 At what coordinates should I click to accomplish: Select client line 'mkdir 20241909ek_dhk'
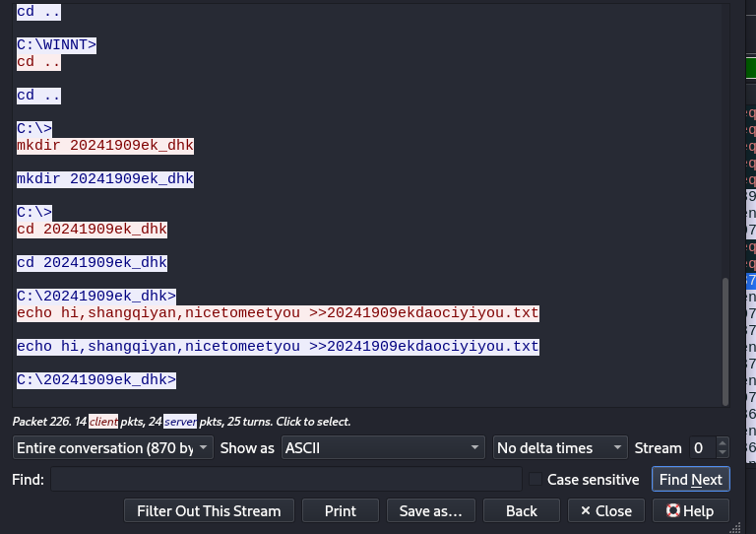[105, 146]
